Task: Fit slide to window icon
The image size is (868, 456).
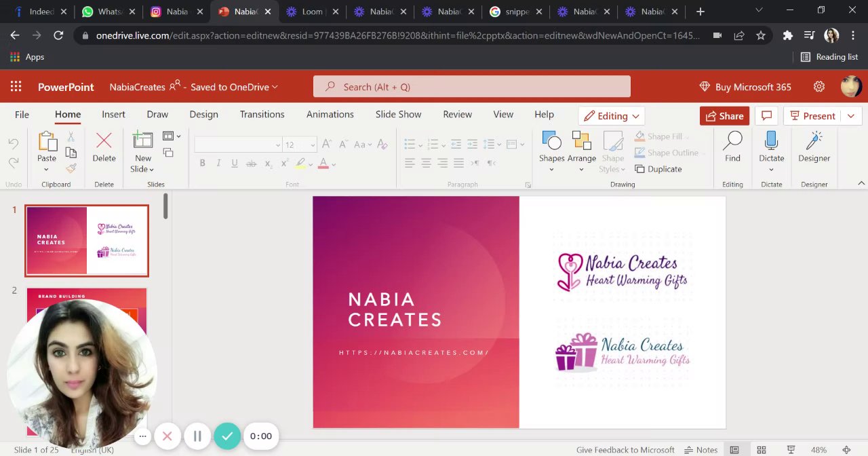Action: 846,450
